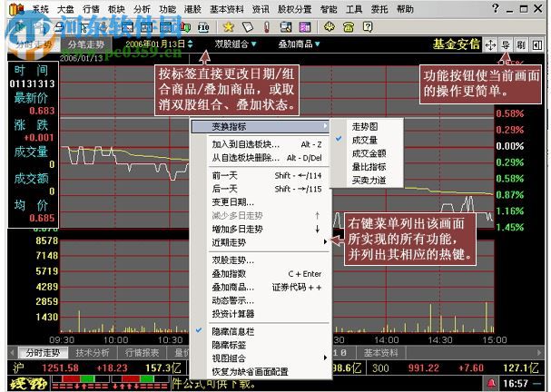Open the 行情 menu

91,9
